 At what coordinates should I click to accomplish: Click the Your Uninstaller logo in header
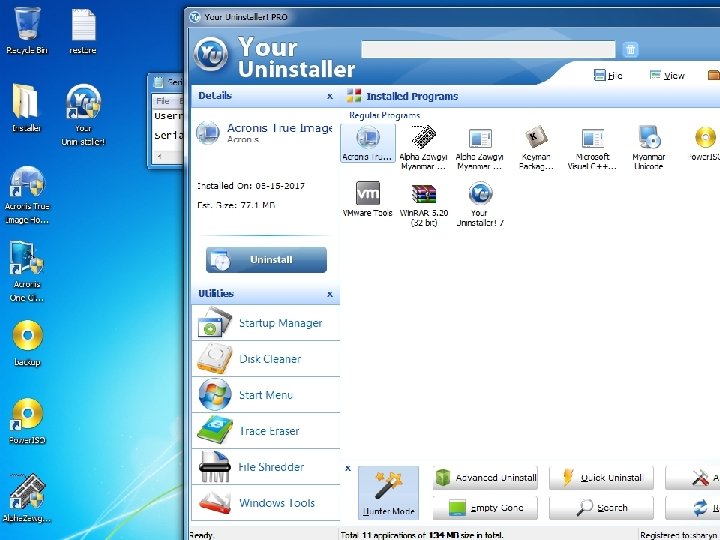click(211, 54)
